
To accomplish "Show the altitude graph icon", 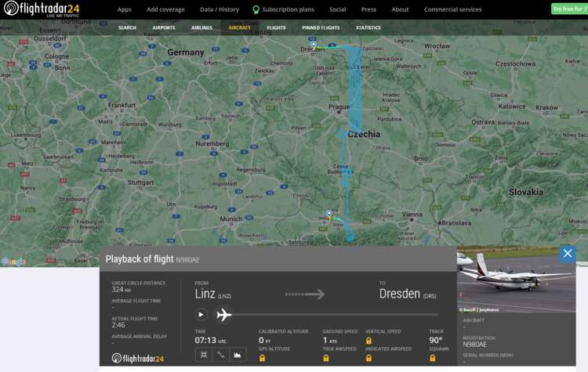I will pos(238,355).
